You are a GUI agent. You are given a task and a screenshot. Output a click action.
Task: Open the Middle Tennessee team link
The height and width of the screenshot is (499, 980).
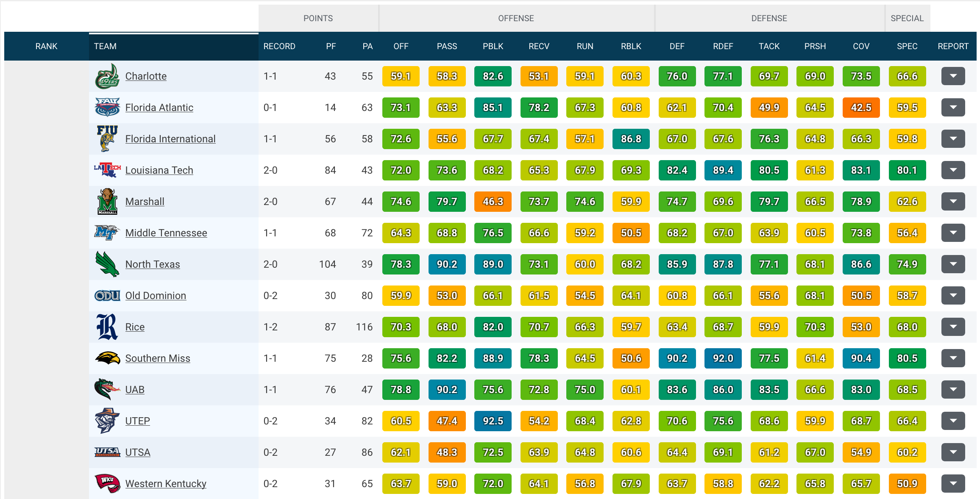(166, 233)
